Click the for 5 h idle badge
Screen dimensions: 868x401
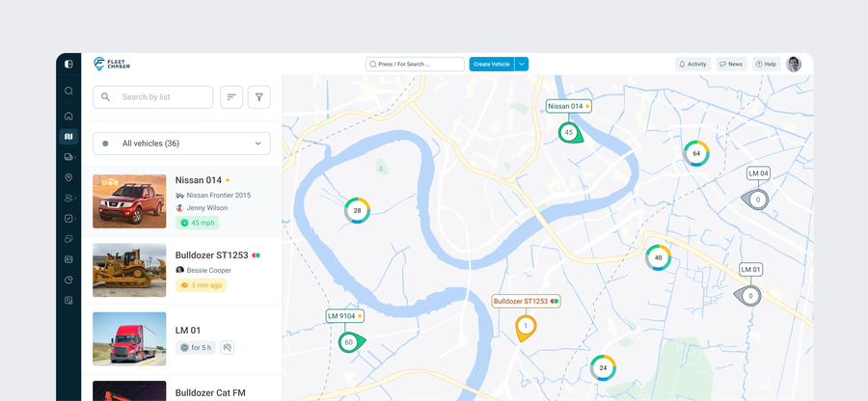(x=196, y=348)
